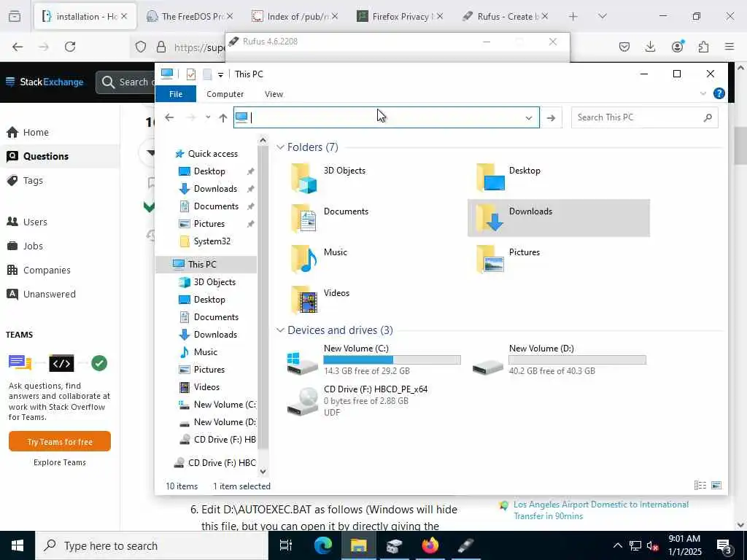Switch to large icons view in status bar

point(716,485)
